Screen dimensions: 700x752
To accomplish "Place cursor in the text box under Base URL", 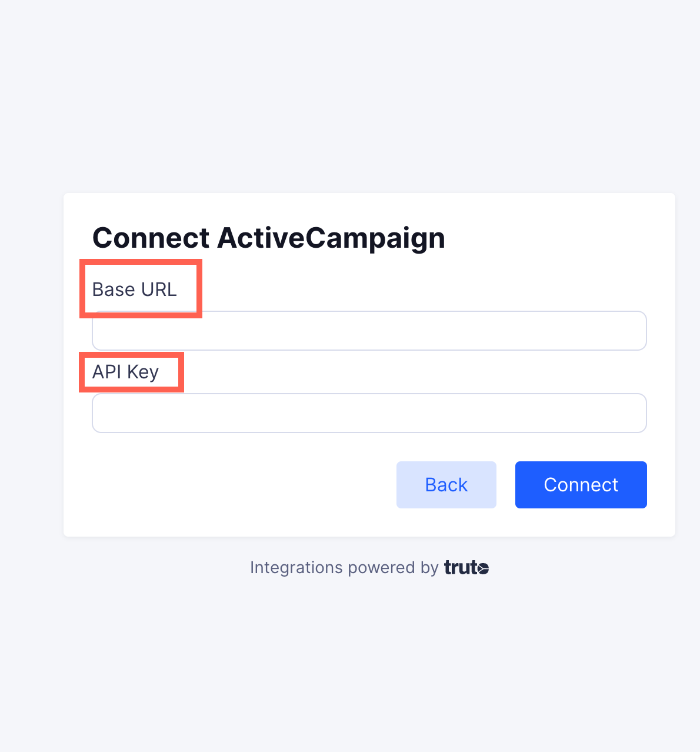I will 369,331.
